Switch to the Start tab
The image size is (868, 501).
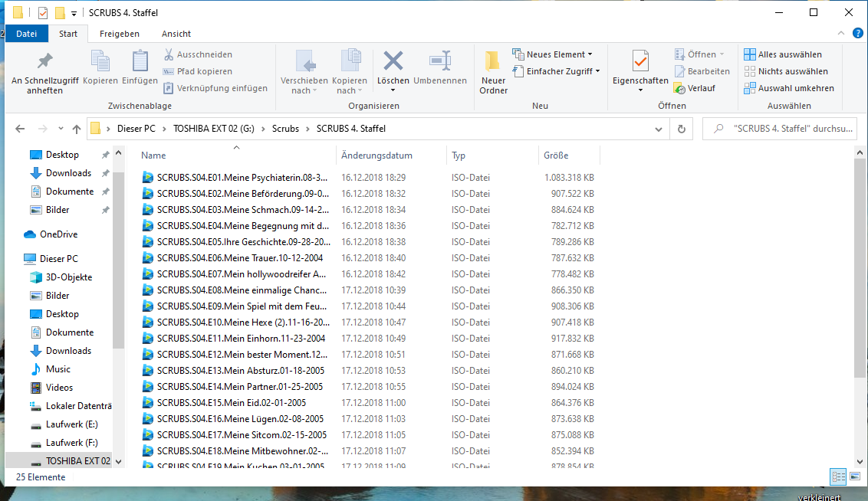click(x=68, y=34)
